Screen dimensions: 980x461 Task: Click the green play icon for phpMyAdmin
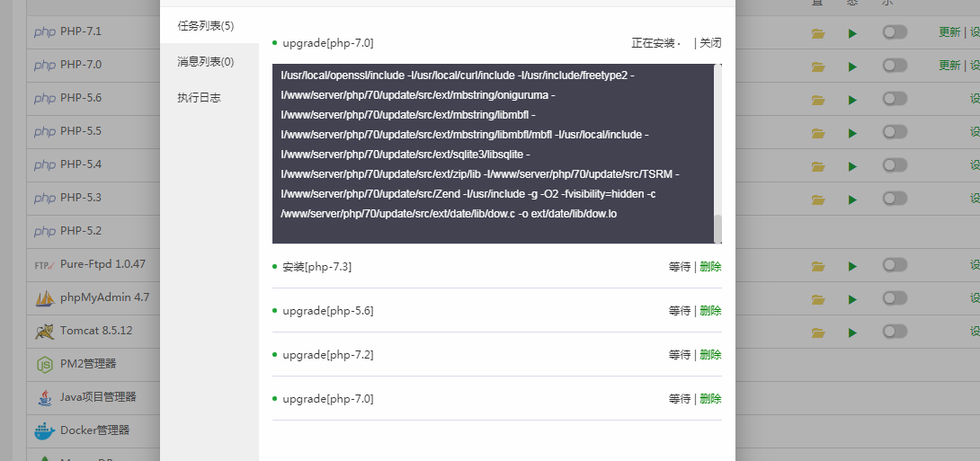click(852, 299)
